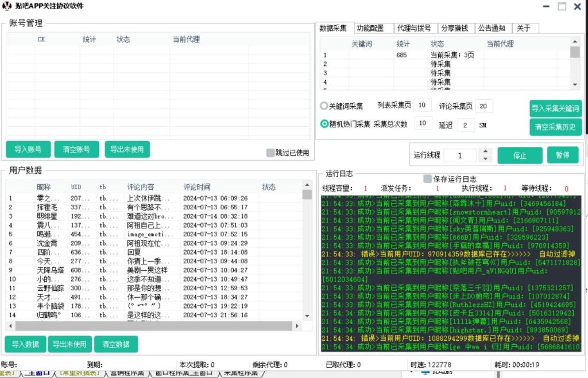Select the 关键词采集 radio button
The height and width of the screenshot is (378, 588).
click(325, 106)
